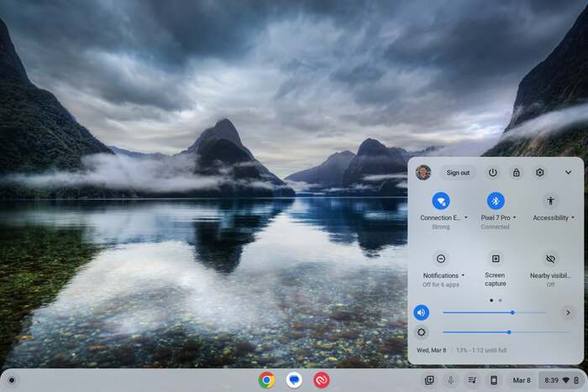Turn off Bluetooth with the toggle
Image resolution: width=588 pixels, height=392 pixels.
click(496, 201)
